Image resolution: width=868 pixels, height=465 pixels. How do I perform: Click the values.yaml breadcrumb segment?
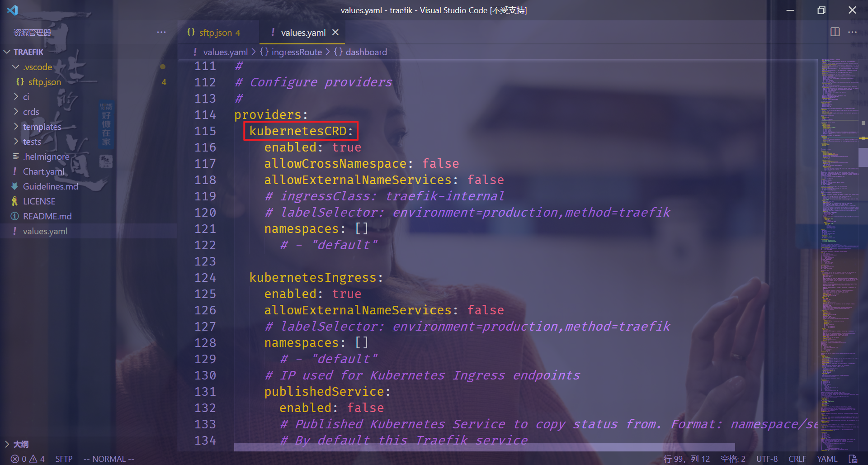click(225, 52)
